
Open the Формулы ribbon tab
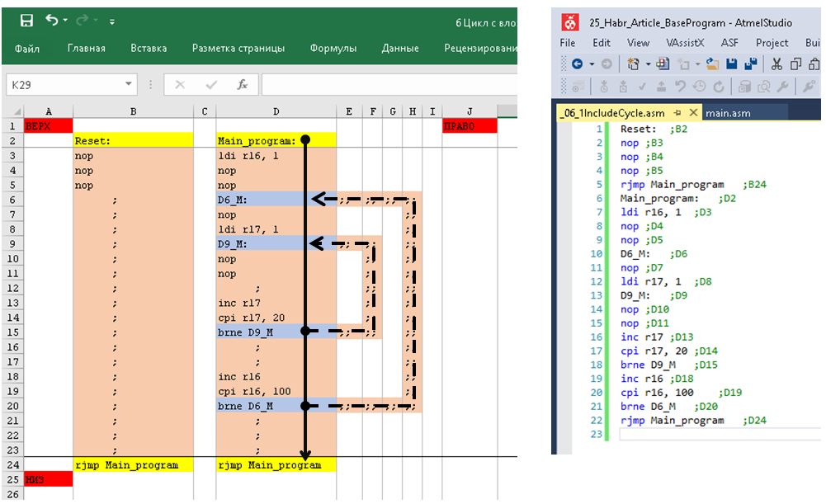tap(333, 49)
